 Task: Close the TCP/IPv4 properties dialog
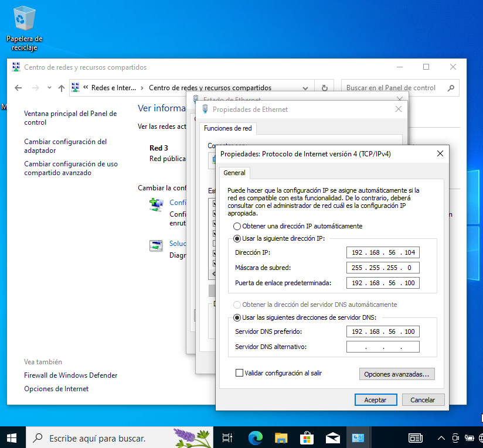tap(440, 153)
